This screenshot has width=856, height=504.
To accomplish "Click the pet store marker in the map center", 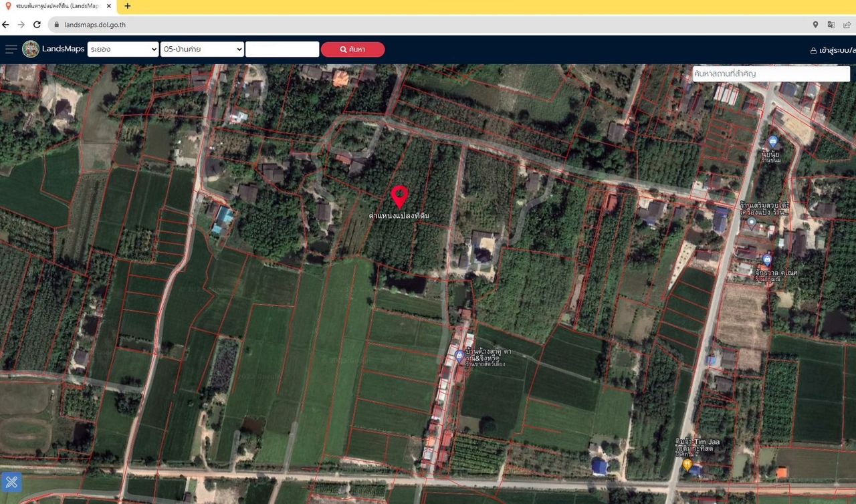I will pyautogui.click(x=459, y=356).
